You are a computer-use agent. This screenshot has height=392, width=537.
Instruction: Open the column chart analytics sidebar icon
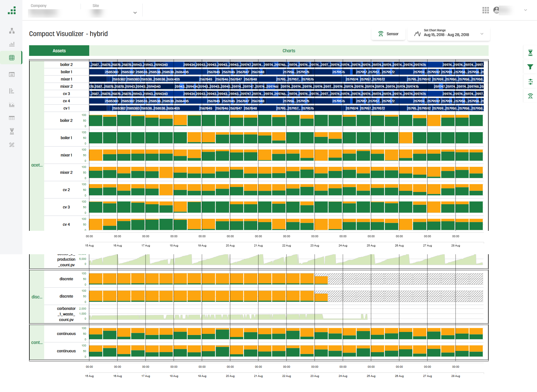click(12, 104)
